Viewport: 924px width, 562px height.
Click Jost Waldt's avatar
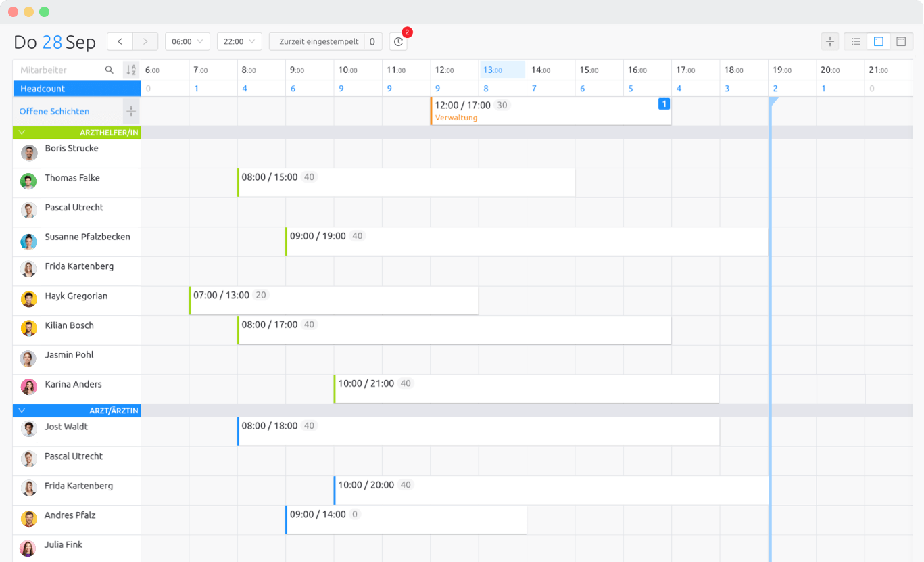click(28, 429)
